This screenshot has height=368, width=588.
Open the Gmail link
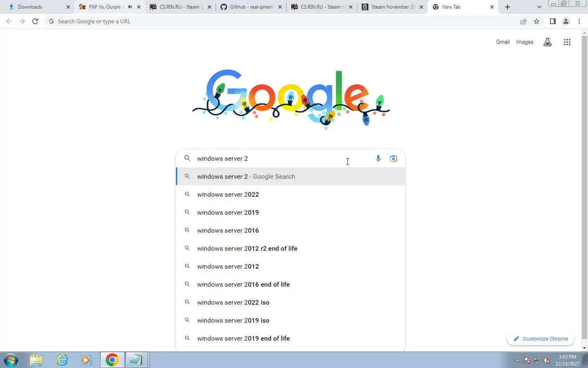click(x=503, y=42)
